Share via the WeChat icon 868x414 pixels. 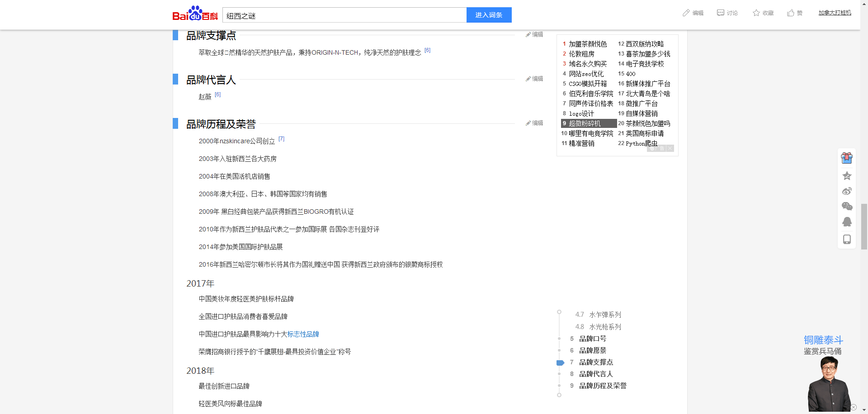click(847, 206)
